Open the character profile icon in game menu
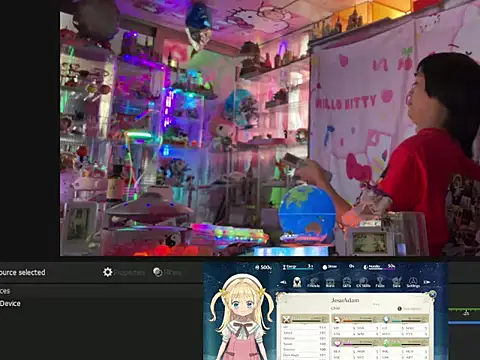 click(297, 282)
